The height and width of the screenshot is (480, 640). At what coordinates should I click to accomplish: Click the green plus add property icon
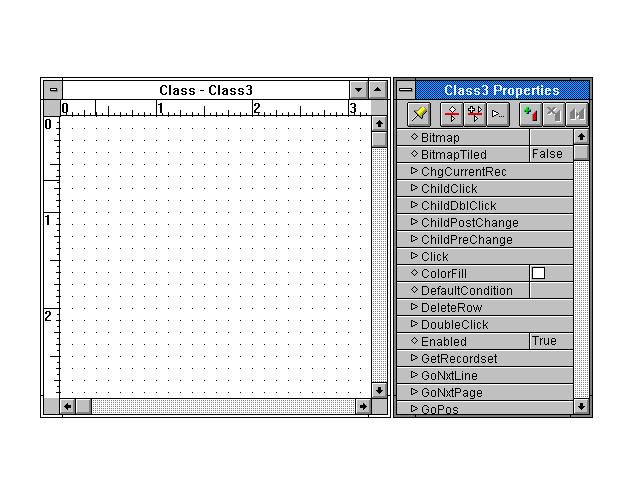[530, 114]
